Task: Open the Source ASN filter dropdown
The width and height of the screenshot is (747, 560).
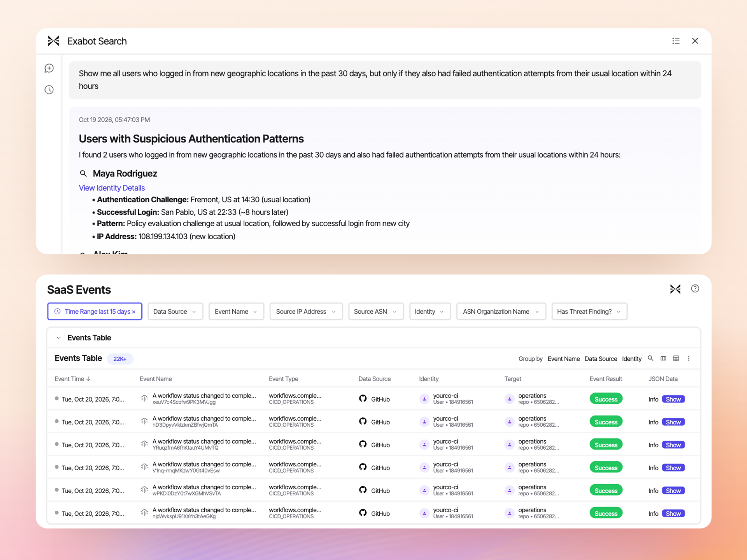Action: click(x=376, y=311)
